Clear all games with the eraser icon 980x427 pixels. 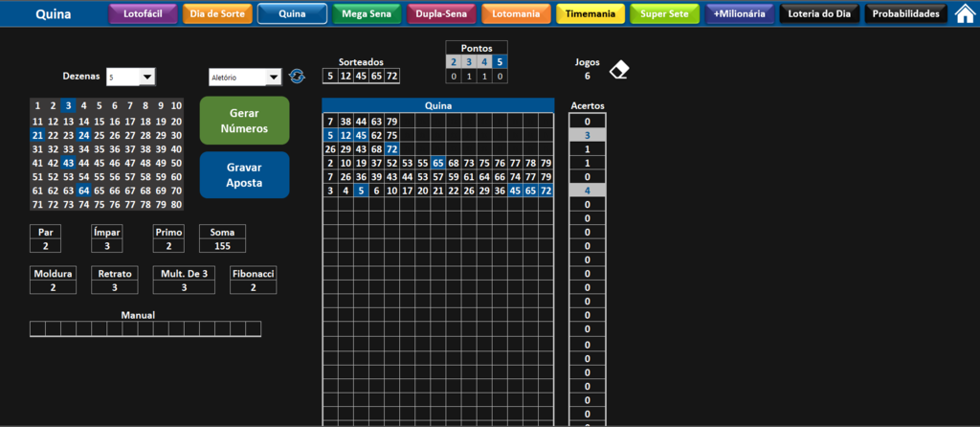[x=619, y=69]
